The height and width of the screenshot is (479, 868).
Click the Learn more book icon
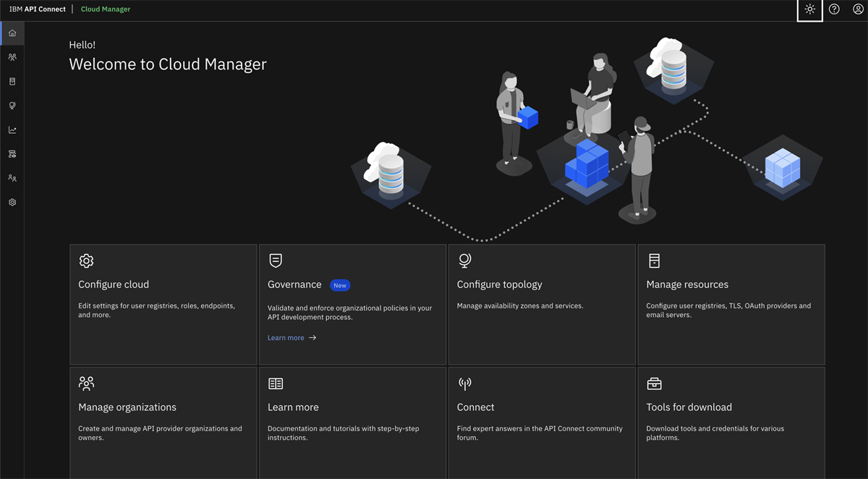276,383
